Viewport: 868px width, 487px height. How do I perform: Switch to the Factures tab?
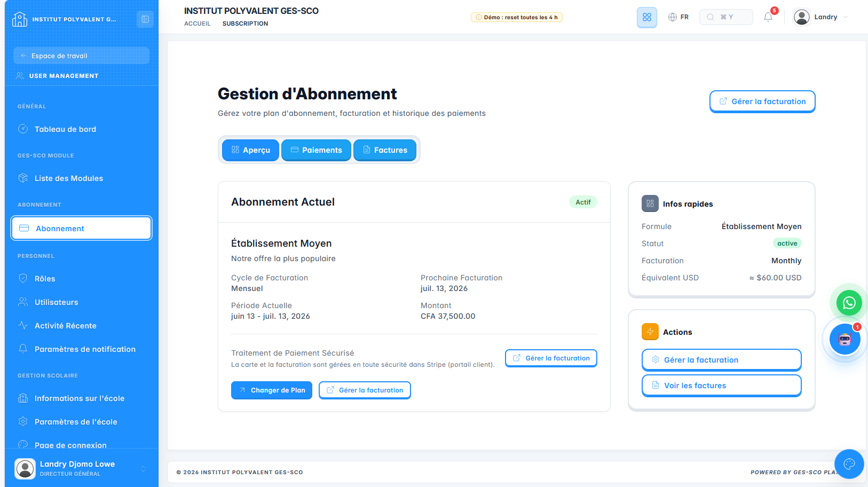pyautogui.click(x=384, y=150)
